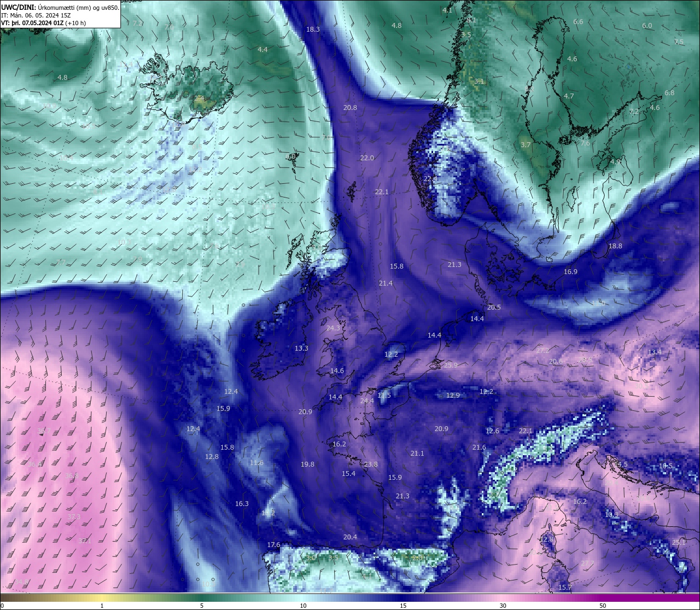Viewport: 700px width, 610px height.
Task: Select the 22.4 label over southern Norway
Action: coord(430,179)
